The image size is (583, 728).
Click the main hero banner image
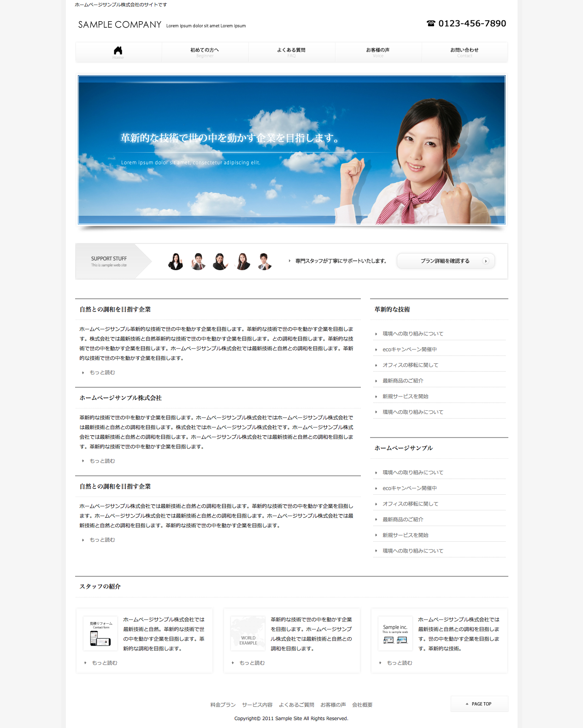tap(291, 150)
